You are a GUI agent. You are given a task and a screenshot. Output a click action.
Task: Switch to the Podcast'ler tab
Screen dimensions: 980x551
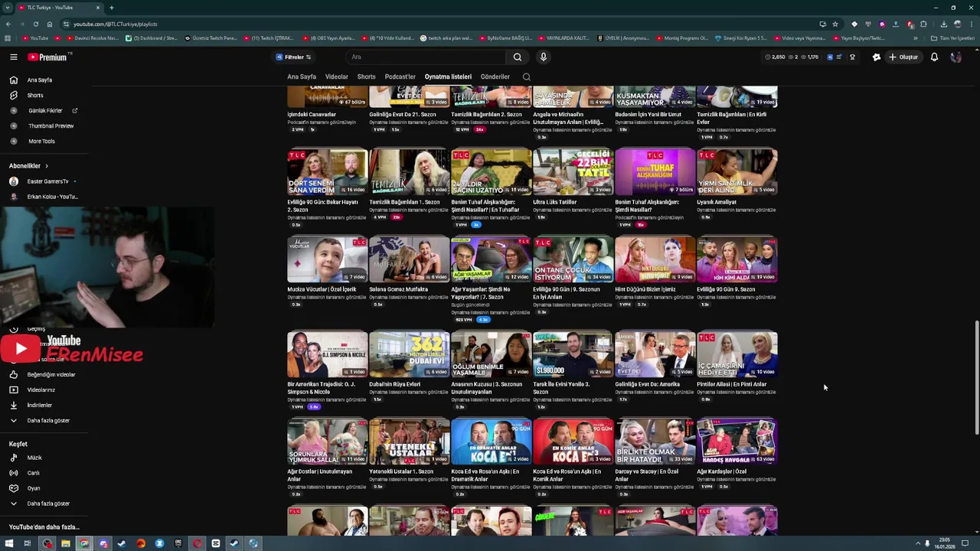(400, 77)
